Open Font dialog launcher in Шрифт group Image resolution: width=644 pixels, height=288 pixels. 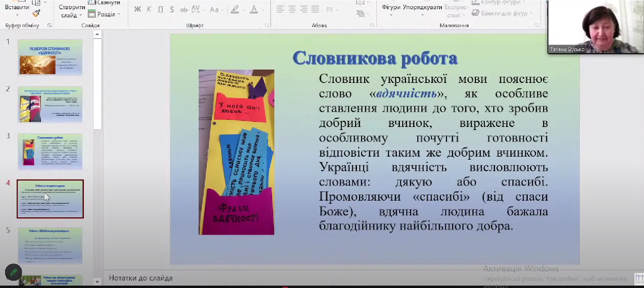(267, 25)
